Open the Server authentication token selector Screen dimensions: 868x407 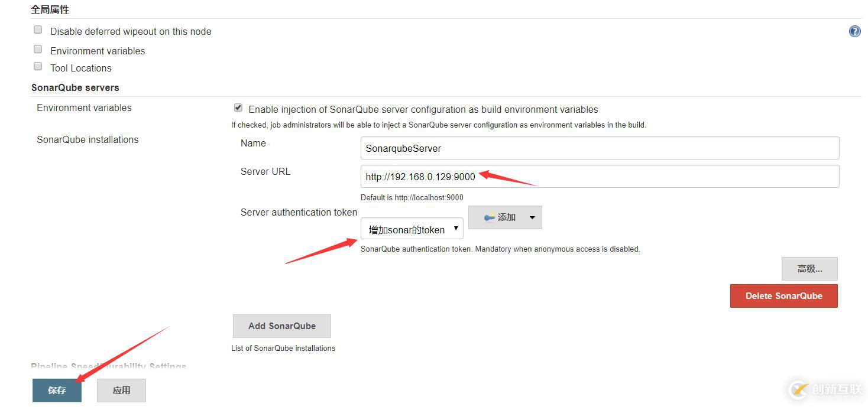412,229
